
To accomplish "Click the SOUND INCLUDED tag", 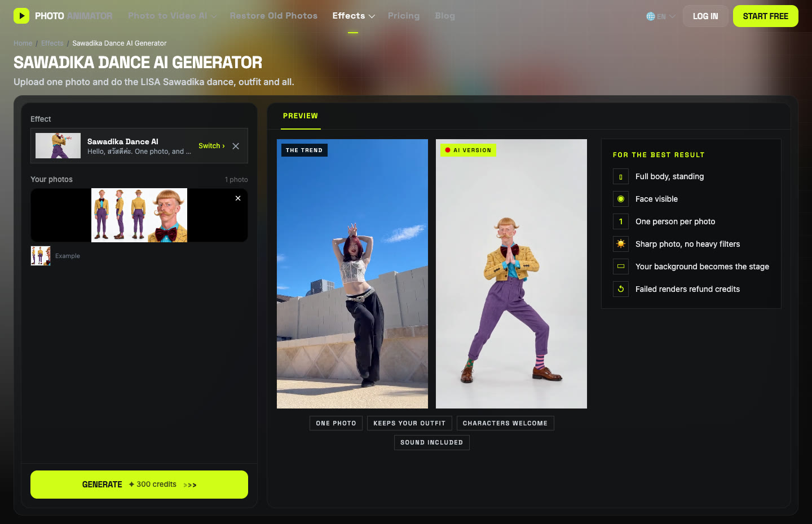I will point(432,442).
